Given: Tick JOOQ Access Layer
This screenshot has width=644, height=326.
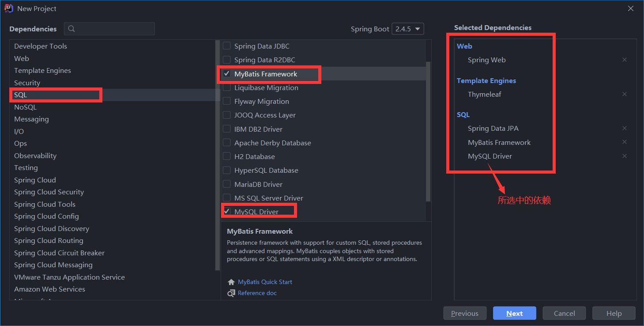Looking at the screenshot, I should click(226, 115).
